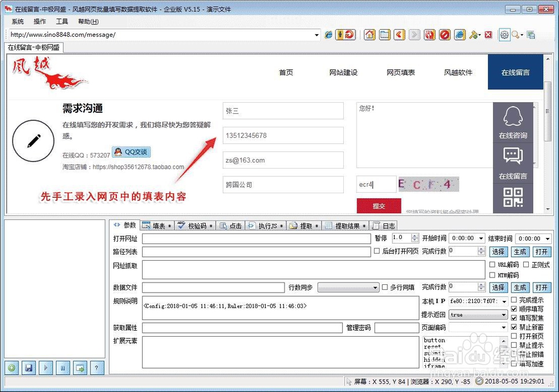Viewport: 559px width, 392px height.
Task: Uncheck 填写聚焦 checkbox
Action: click(x=514, y=318)
